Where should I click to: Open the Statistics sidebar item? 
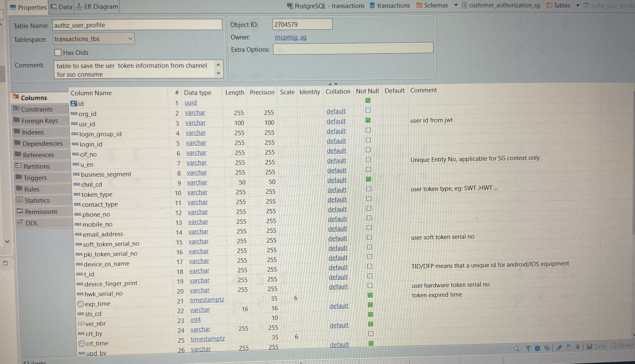tap(37, 201)
